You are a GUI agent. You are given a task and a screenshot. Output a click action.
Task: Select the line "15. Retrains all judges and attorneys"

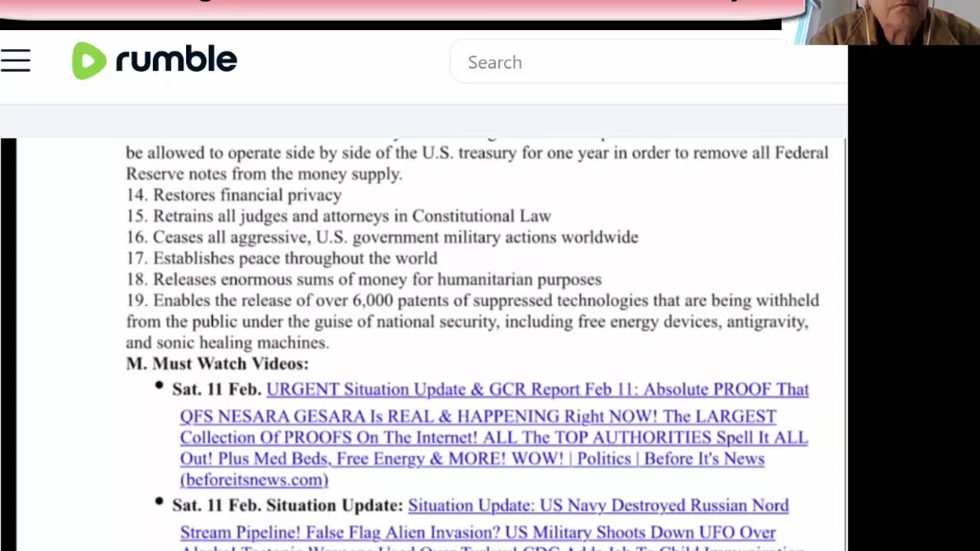338,216
